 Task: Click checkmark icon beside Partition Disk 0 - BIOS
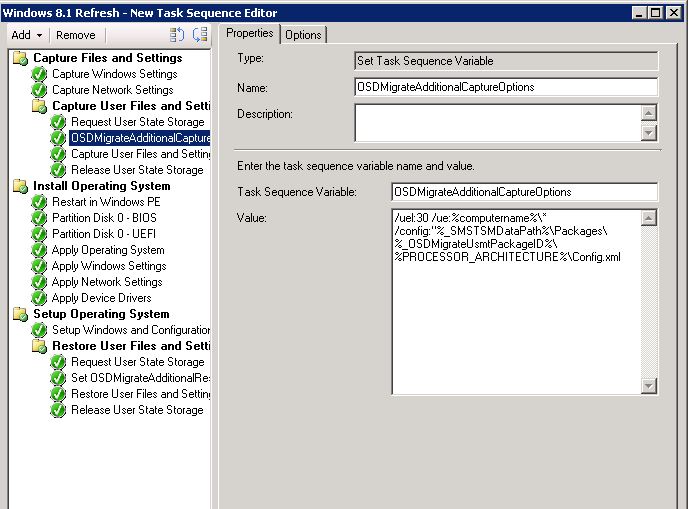coord(39,218)
